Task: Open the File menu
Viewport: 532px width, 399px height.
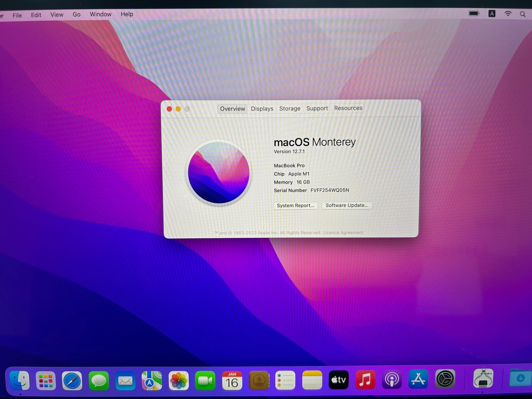Action: [17, 15]
